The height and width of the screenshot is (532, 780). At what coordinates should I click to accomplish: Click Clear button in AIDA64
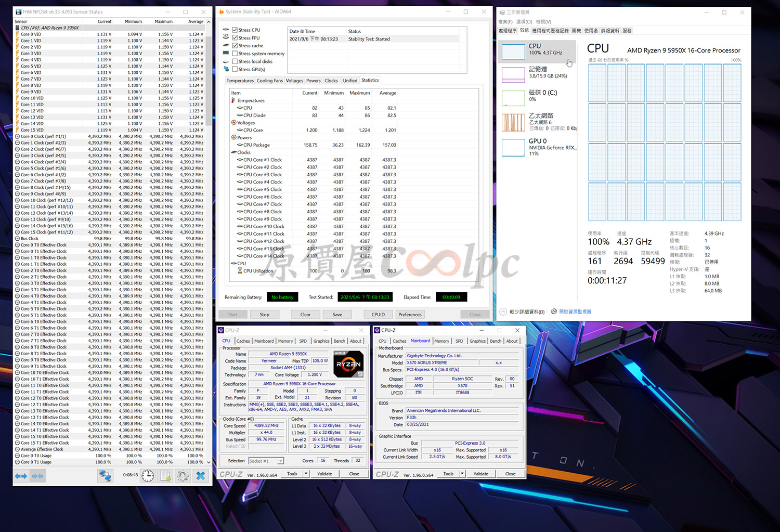pyautogui.click(x=305, y=315)
